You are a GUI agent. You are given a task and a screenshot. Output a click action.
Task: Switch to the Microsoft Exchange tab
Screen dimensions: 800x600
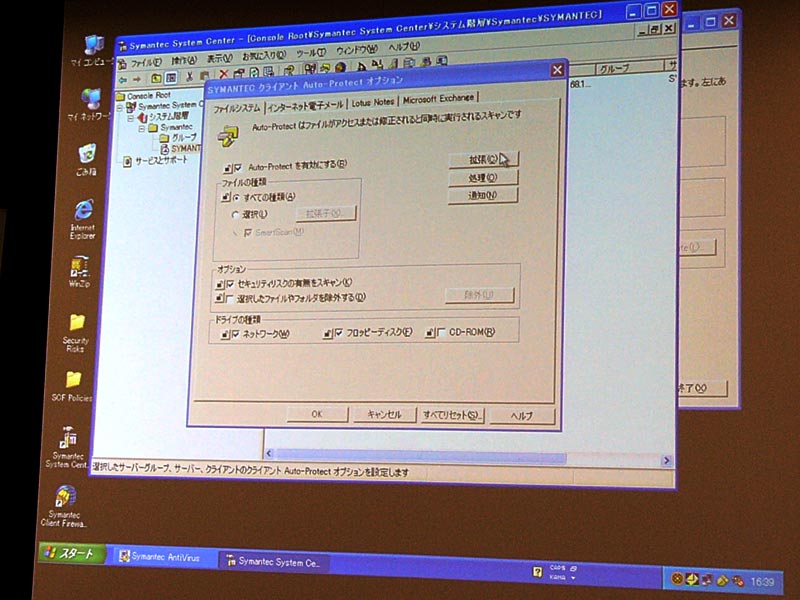tap(438, 98)
